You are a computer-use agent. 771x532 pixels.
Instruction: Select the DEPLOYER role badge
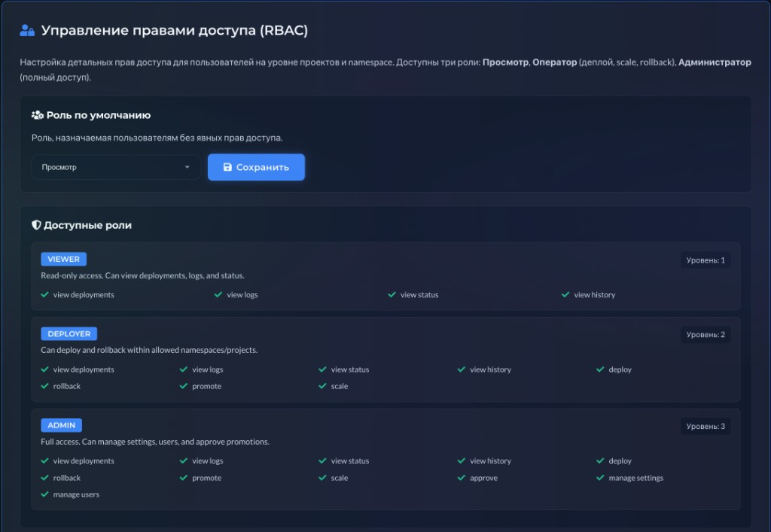click(x=69, y=333)
